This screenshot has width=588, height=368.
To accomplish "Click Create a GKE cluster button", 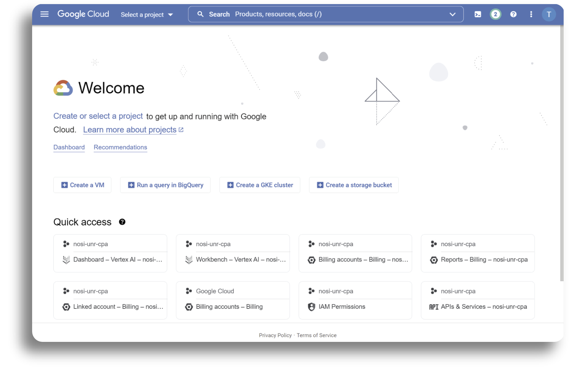I will (260, 185).
